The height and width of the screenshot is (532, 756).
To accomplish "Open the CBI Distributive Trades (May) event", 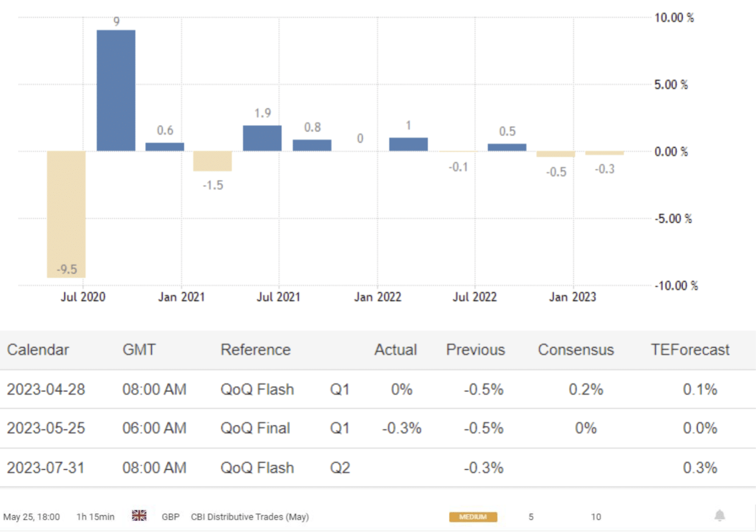I will point(250,517).
